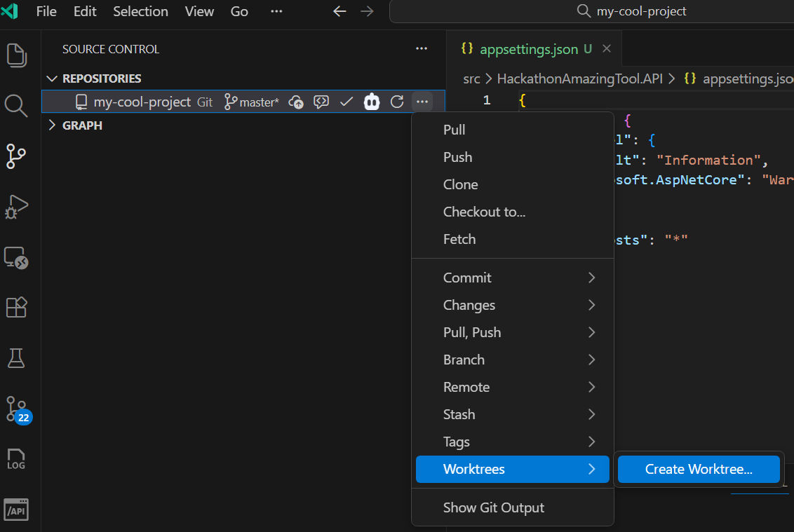Commit changes using the checkmark icon
Image resolution: width=794 pixels, height=532 pixels.
346,102
